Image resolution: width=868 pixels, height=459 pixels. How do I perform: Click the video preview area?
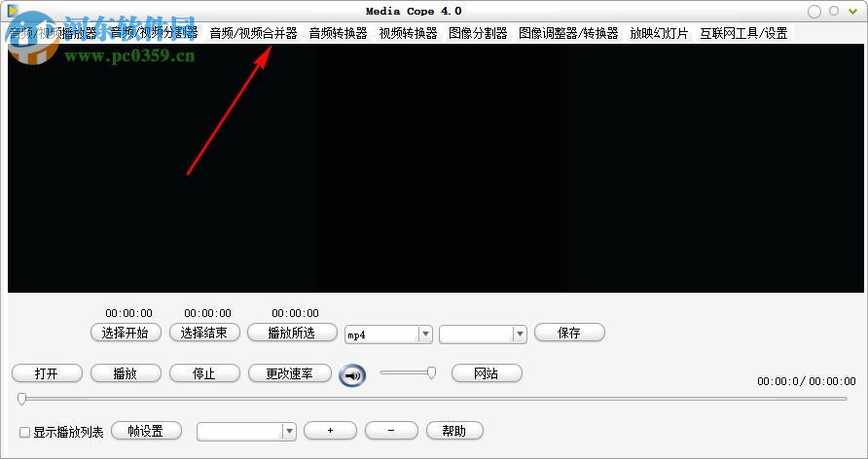point(436,167)
